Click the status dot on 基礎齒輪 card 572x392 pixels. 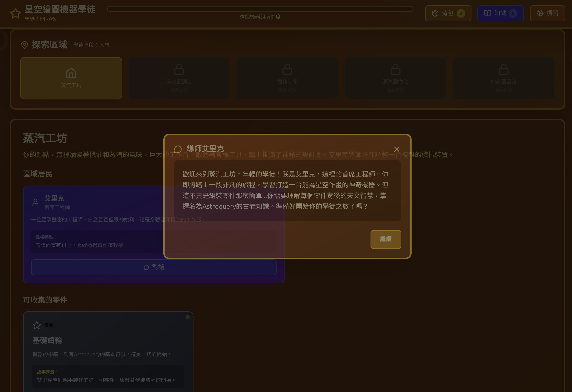click(187, 317)
